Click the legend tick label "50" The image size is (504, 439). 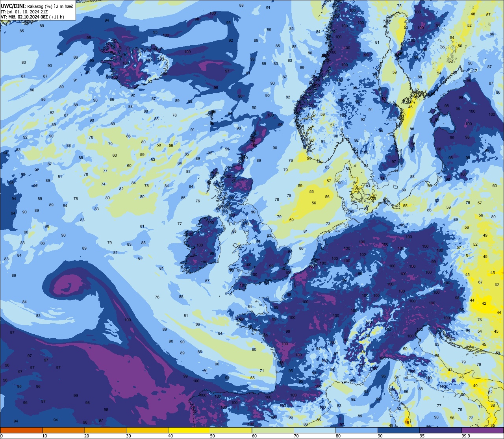point(213,436)
